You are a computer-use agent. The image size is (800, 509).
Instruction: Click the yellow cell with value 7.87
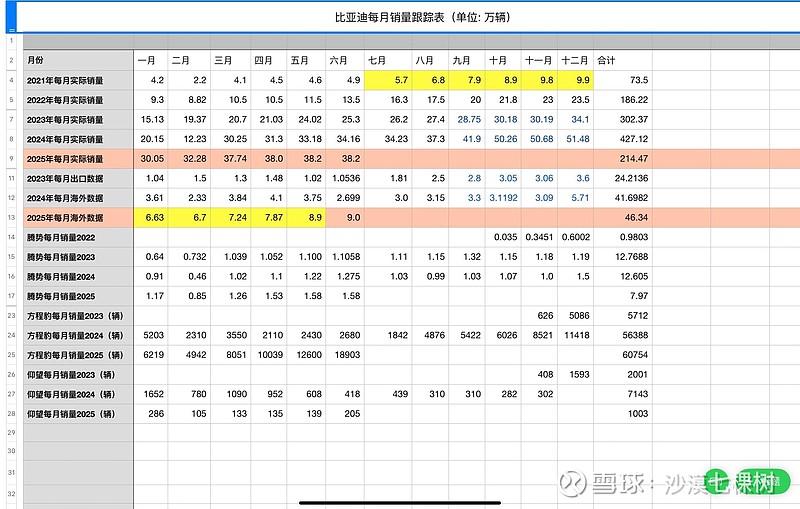click(269, 218)
